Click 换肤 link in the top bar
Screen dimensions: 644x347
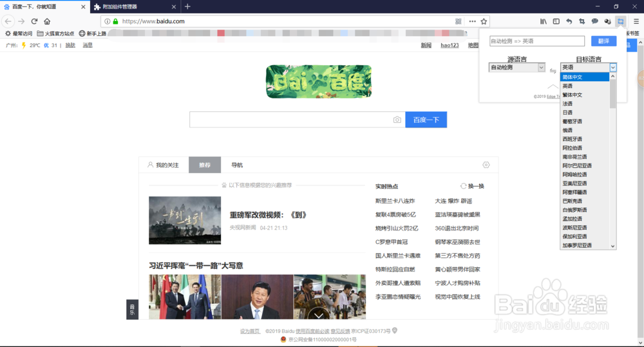(70, 45)
